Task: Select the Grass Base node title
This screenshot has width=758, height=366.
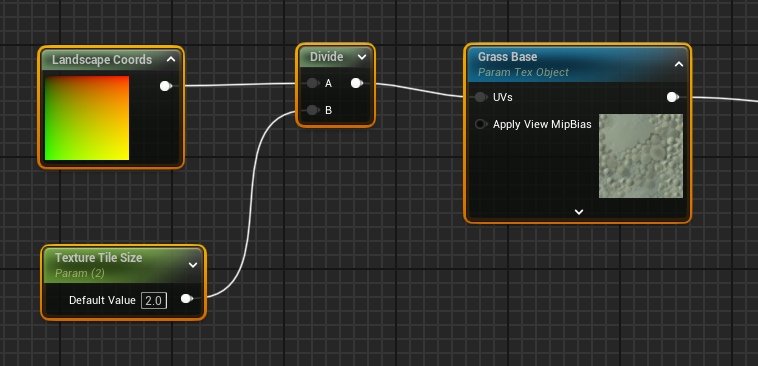Action: (x=508, y=57)
